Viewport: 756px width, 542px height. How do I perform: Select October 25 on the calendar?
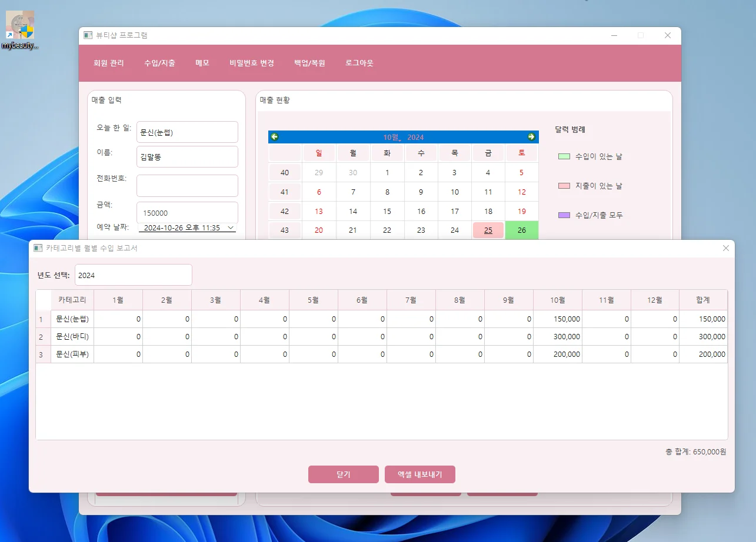coord(488,230)
